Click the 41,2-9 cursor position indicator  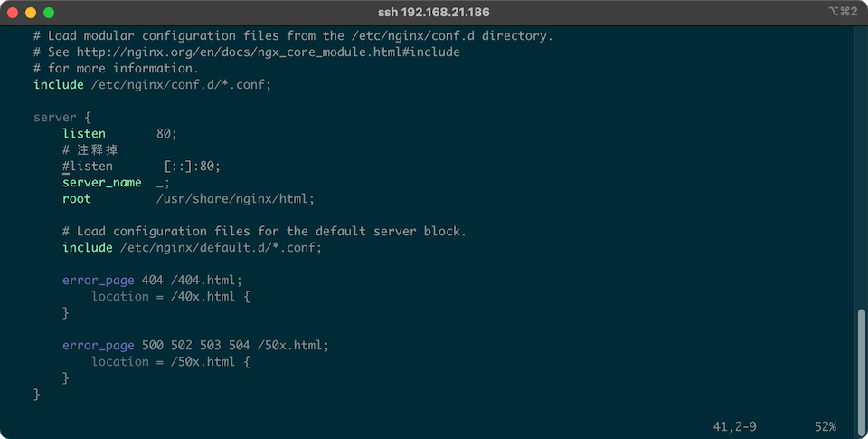734,427
